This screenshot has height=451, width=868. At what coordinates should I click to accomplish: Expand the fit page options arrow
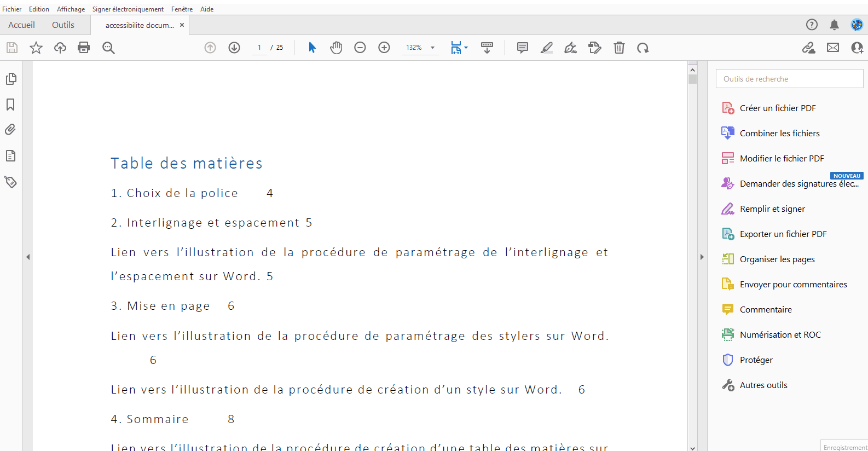click(466, 48)
